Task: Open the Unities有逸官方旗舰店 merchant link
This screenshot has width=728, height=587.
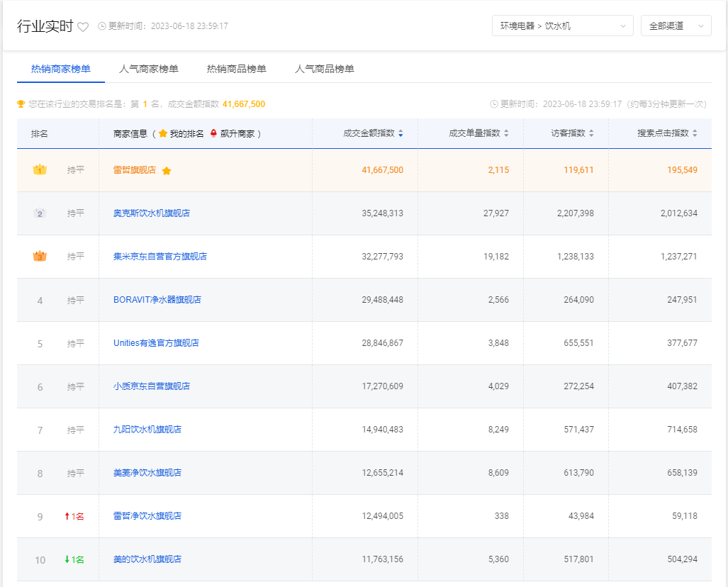Action: (x=156, y=342)
